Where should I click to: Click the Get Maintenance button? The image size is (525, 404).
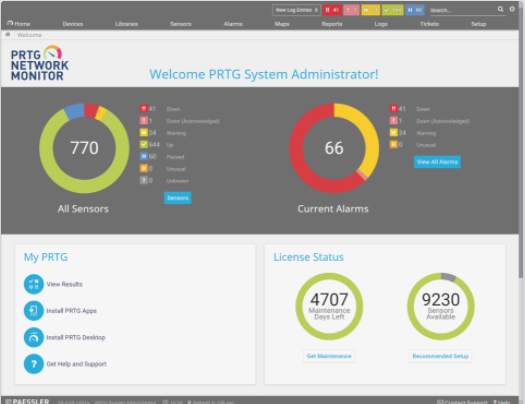[329, 356]
